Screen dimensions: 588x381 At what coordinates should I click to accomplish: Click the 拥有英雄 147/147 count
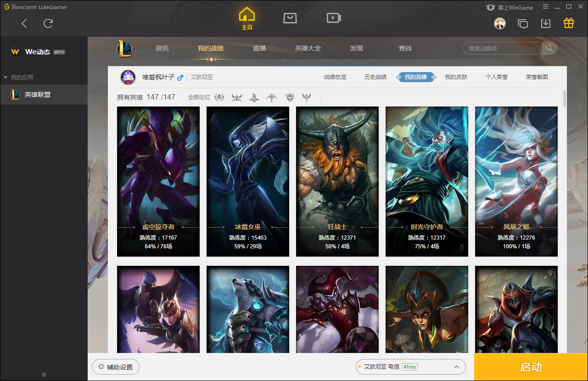[146, 97]
